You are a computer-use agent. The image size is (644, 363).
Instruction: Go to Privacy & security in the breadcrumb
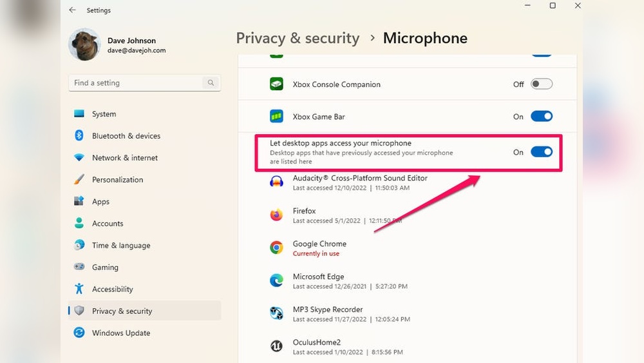pyautogui.click(x=298, y=38)
